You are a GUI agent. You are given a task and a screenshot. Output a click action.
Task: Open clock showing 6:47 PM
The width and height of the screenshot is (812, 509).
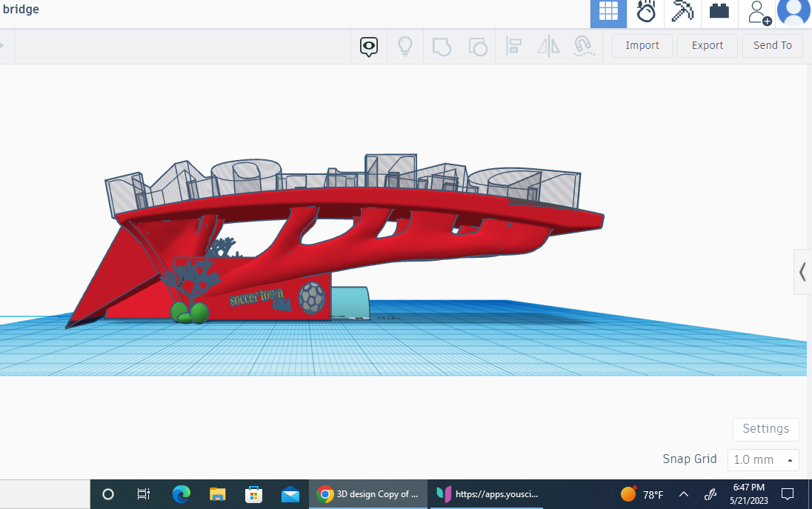pos(749,494)
